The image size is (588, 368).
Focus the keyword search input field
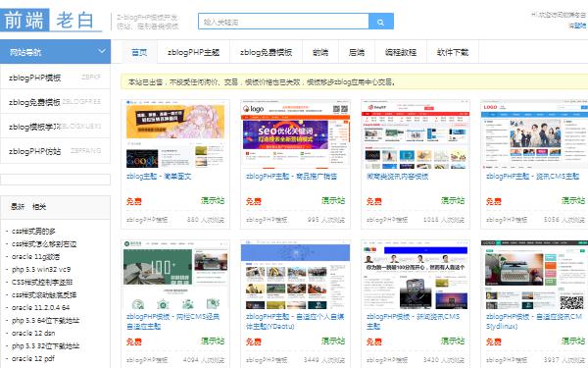click(283, 22)
